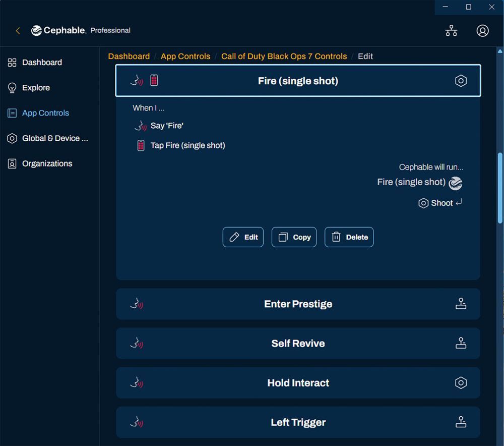Image resolution: width=504 pixels, height=446 pixels.
Task: Go to Explore in the sidebar
Action: click(36, 88)
